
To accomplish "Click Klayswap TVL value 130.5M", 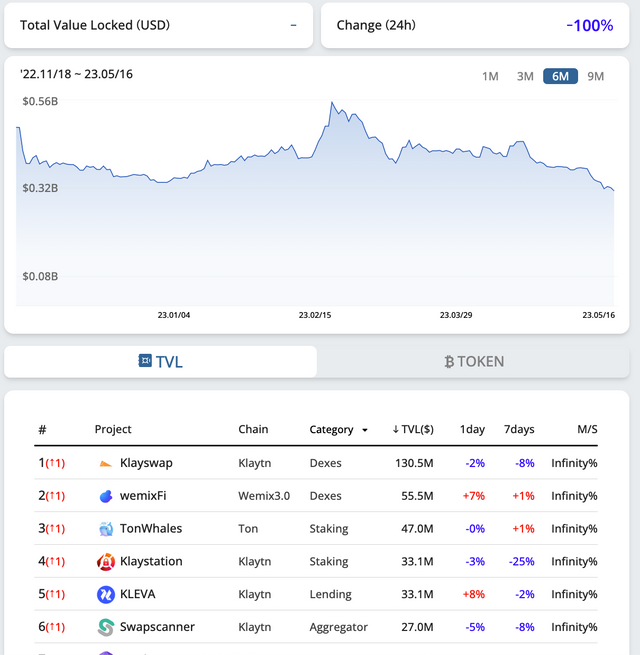I will click(x=414, y=463).
